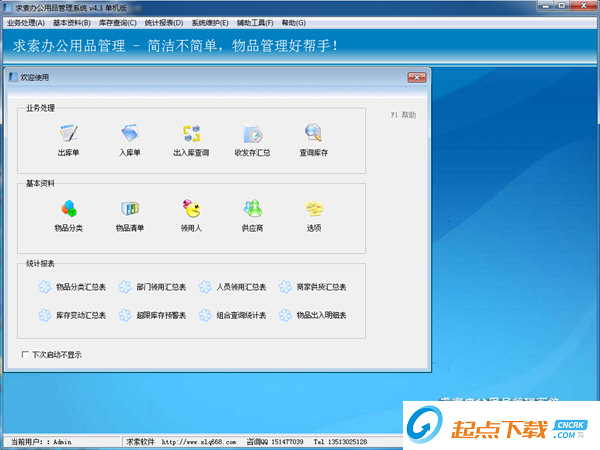
Task: Click the 查询库存 label text
Action: (x=314, y=153)
